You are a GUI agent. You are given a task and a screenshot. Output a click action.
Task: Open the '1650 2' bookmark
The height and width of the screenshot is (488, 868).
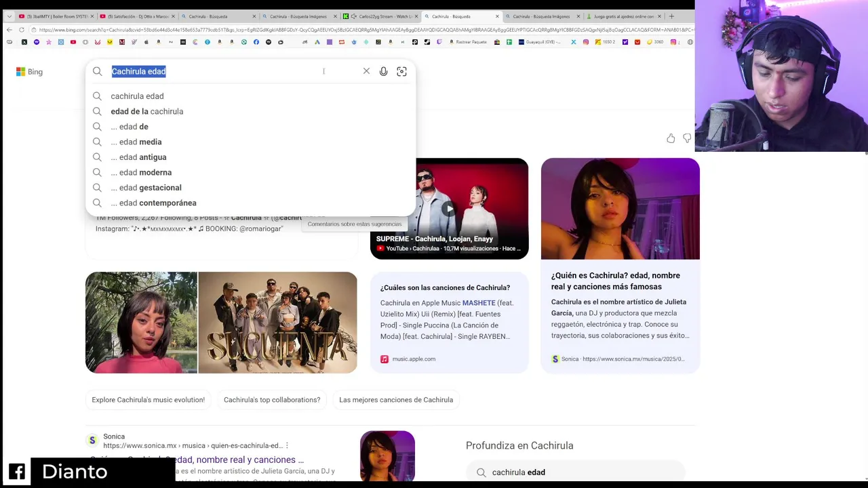pyautogui.click(x=605, y=42)
